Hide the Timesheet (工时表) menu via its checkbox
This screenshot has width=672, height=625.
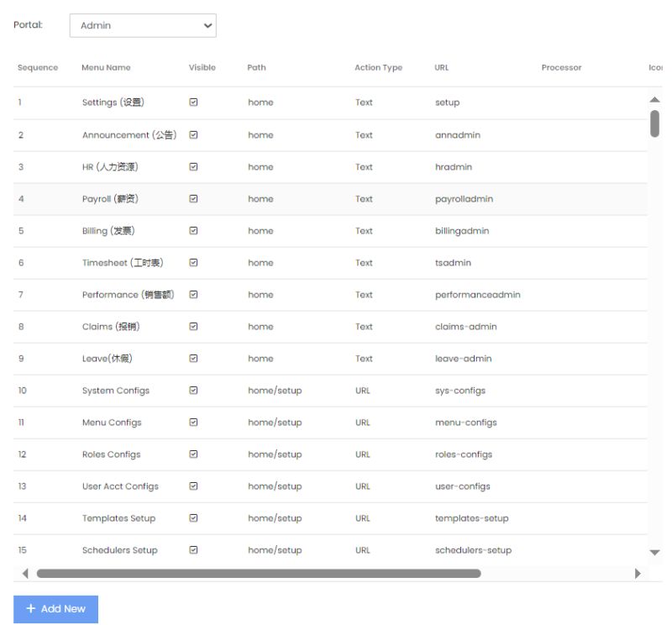click(195, 262)
